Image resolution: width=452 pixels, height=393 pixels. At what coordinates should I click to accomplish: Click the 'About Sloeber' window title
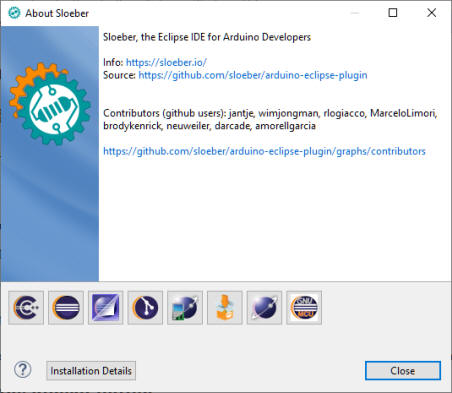[57, 13]
